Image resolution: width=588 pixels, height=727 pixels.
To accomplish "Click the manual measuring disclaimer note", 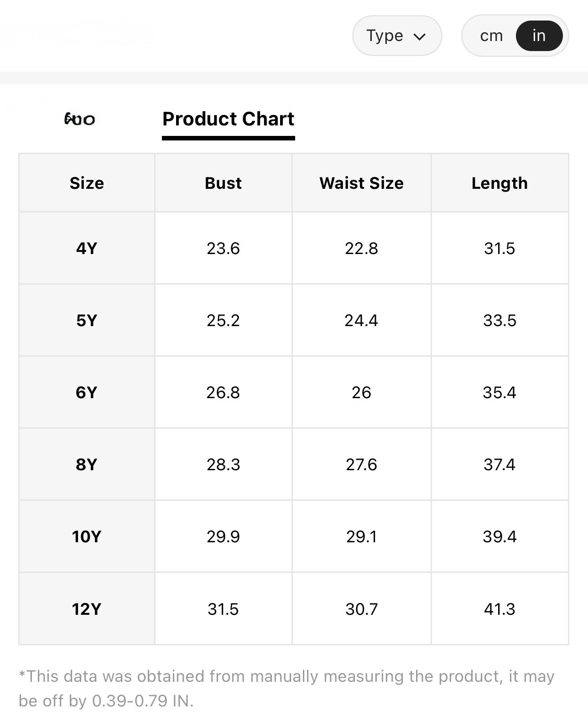I will [286, 688].
